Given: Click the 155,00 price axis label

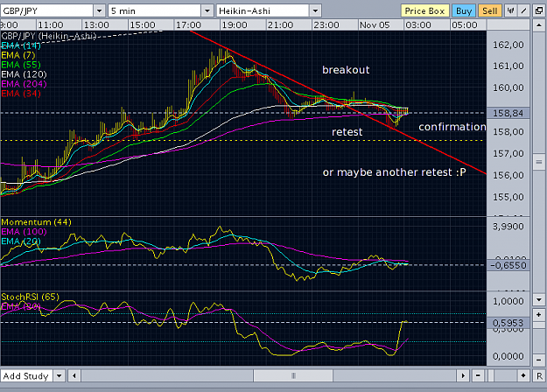Looking at the screenshot, I should [508, 197].
